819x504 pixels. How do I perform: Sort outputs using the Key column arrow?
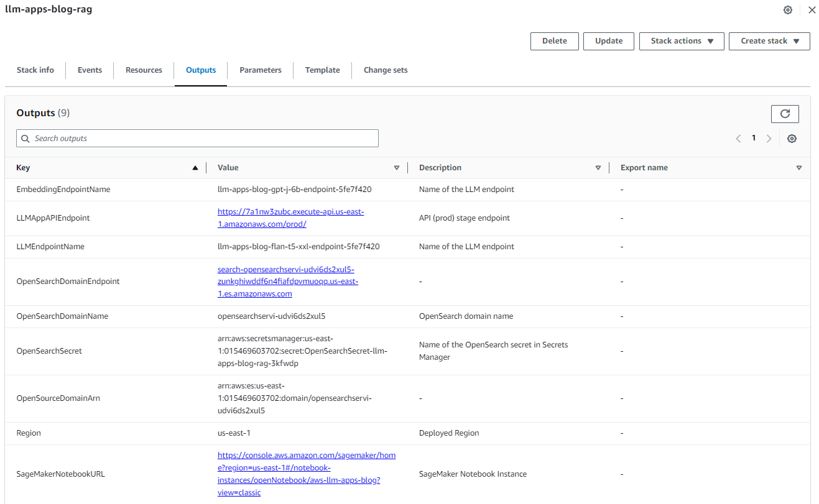coord(195,167)
